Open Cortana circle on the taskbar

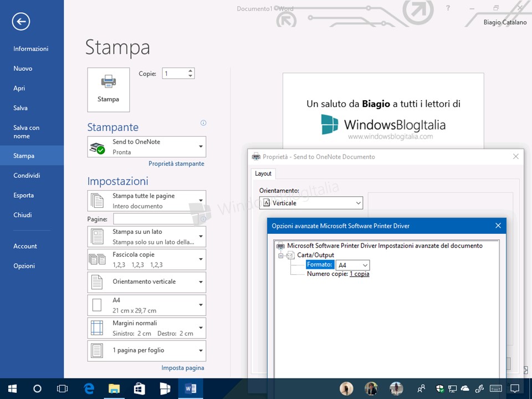tap(37, 388)
